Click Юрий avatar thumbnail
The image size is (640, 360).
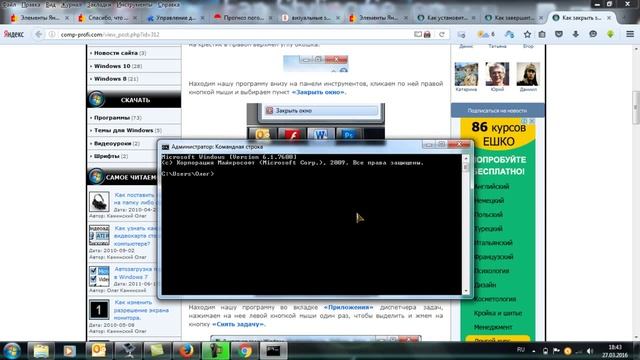[x=497, y=74]
